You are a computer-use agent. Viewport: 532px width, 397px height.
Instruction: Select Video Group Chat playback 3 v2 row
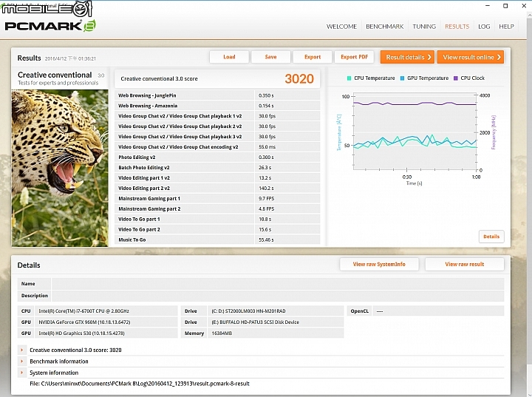(x=217, y=137)
